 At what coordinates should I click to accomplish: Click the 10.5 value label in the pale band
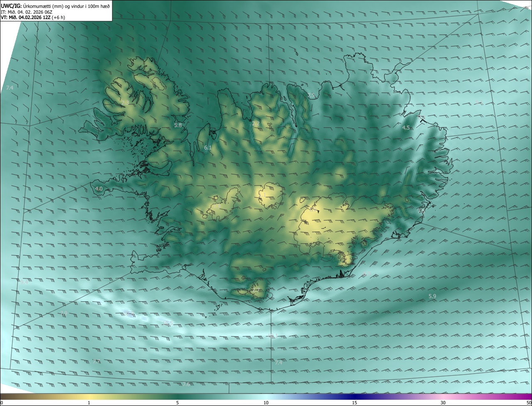pyautogui.click(x=168, y=323)
